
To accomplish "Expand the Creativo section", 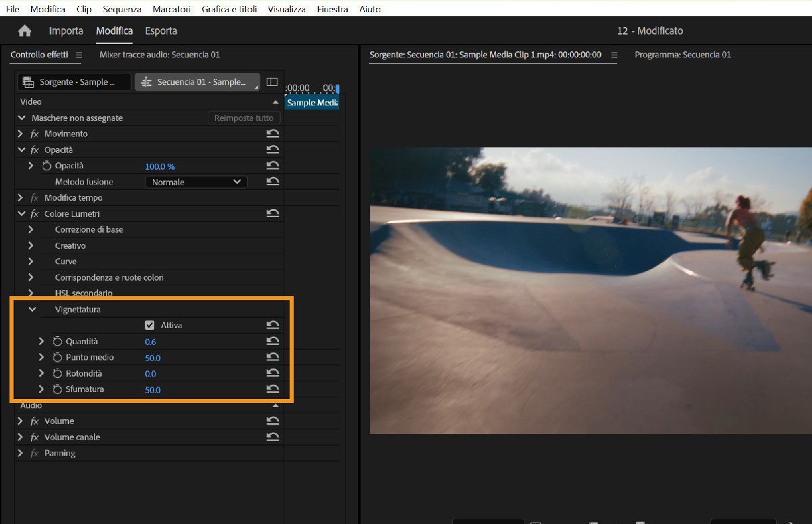I will tap(31, 245).
